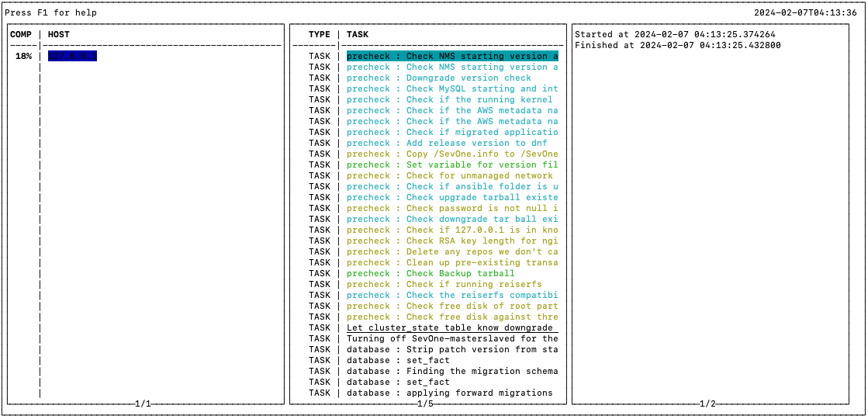The width and height of the screenshot is (868, 419).
Task: Select 'Check free disk of root part' task
Action: point(452,306)
